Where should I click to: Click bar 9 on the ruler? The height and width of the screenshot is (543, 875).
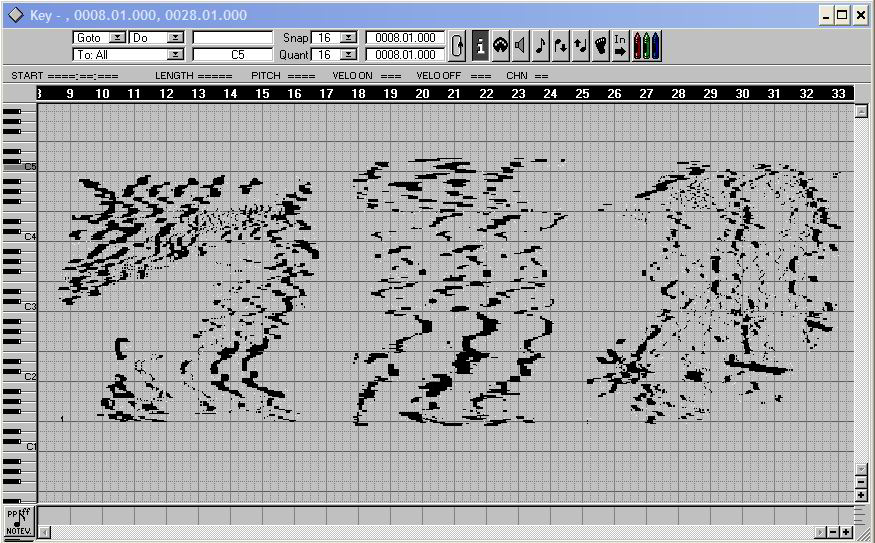70,94
